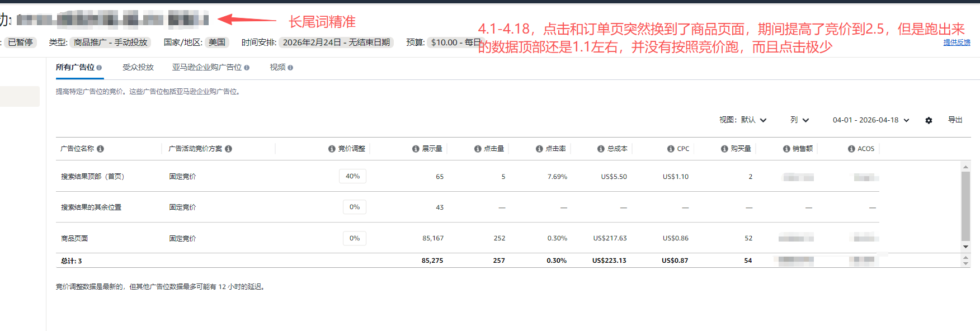Image resolution: width=980 pixels, height=331 pixels.
Task: Click info icon next to ACOS column
Action: [851, 149]
